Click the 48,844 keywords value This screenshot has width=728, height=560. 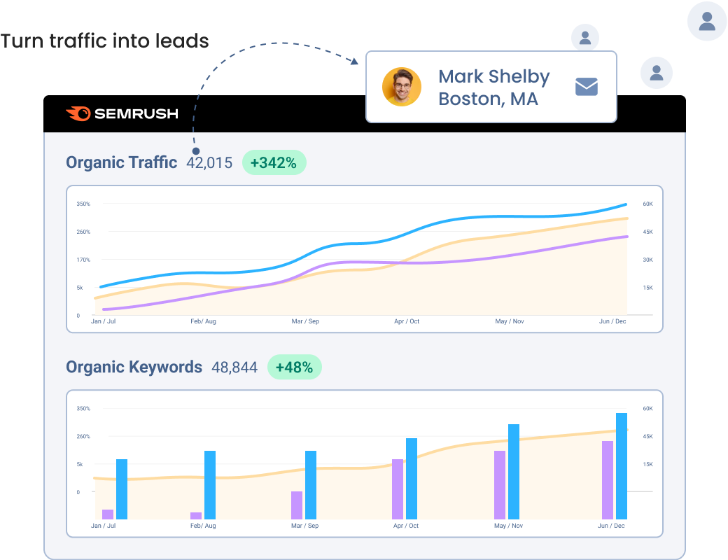(234, 367)
